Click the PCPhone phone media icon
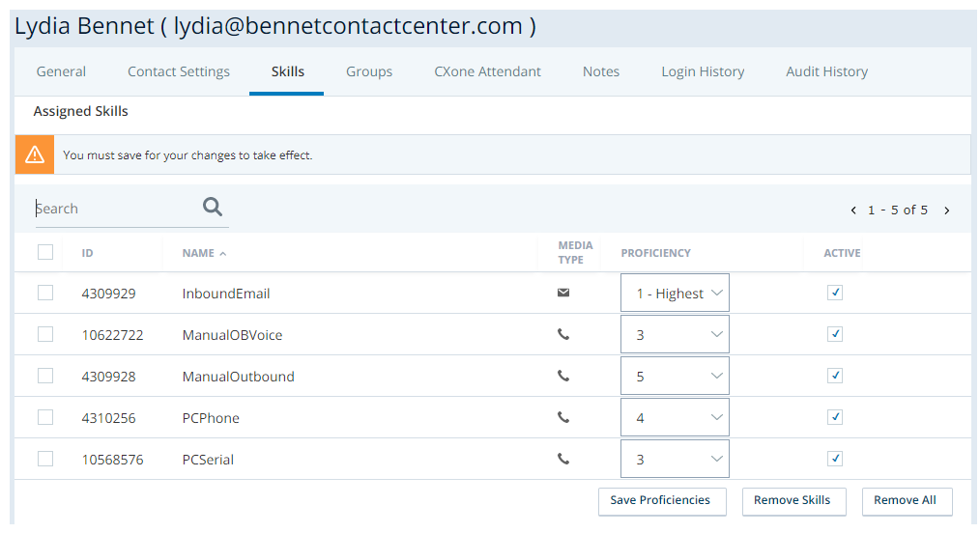Viewport: 980px width, 533px height. click(x=563, y=417)
